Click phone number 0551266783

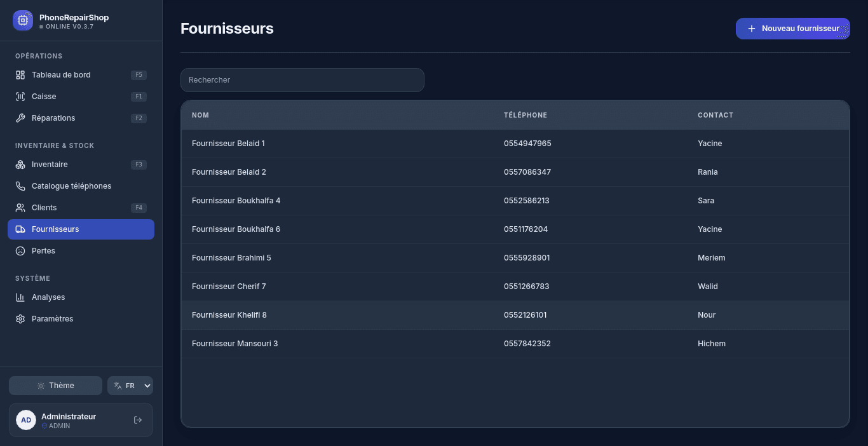coord(527,287)
